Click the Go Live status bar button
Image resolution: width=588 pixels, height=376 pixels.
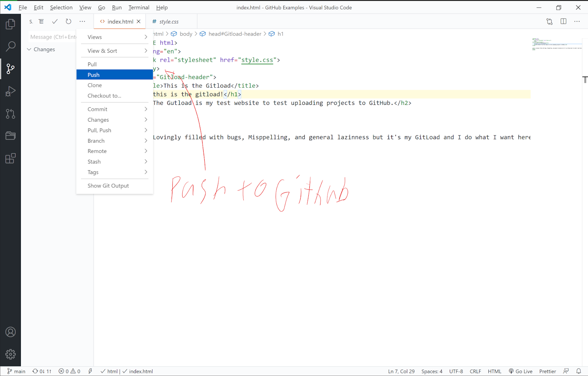520,371
